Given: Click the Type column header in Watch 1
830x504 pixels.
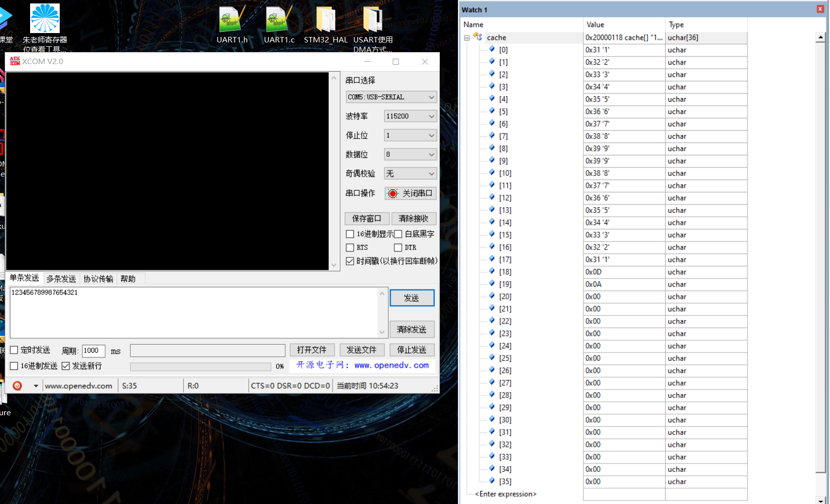Looking at the screenshot, I should 706,25.
